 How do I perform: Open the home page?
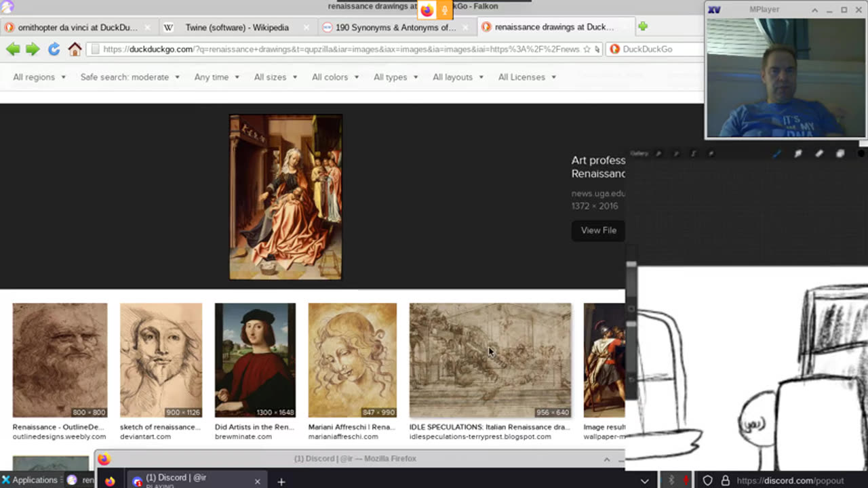coord(75,49)
